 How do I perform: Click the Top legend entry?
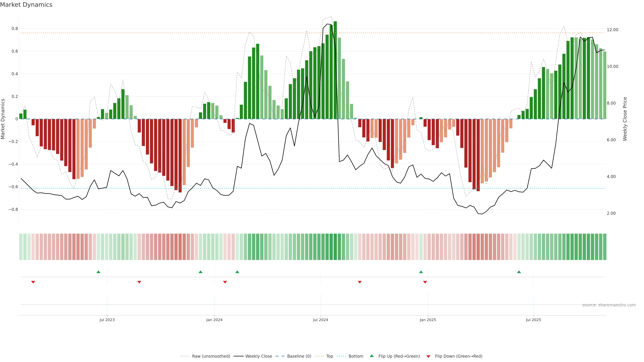pyautogui.click(x=330, y=356)
